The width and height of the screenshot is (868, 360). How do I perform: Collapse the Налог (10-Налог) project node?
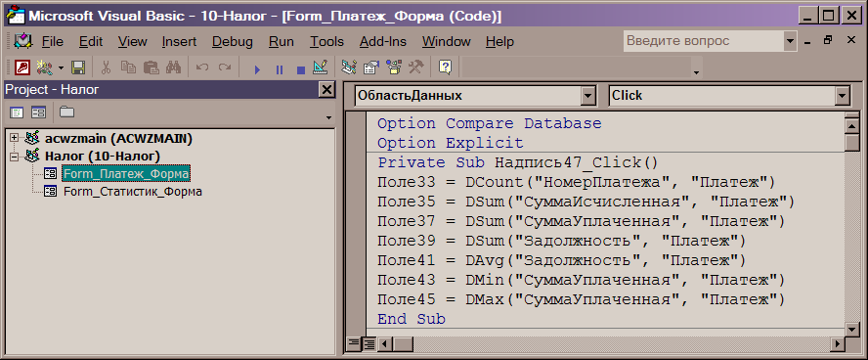(15, 157)
